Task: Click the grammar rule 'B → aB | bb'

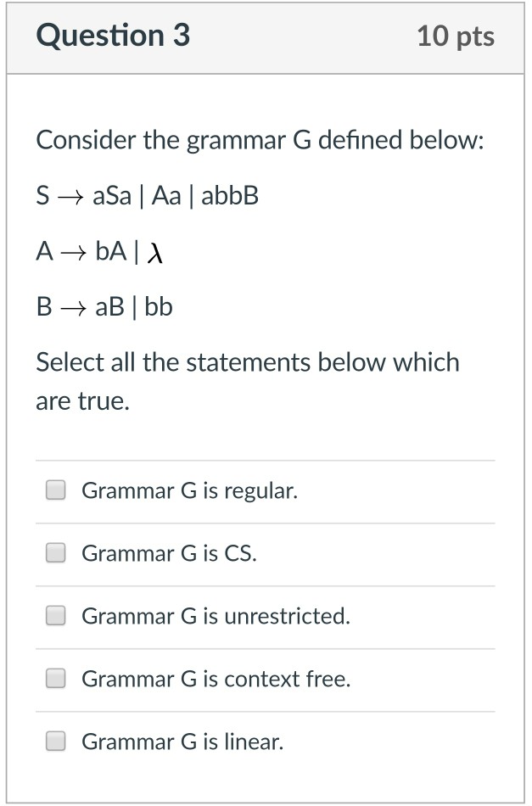Action: point(105,307)
